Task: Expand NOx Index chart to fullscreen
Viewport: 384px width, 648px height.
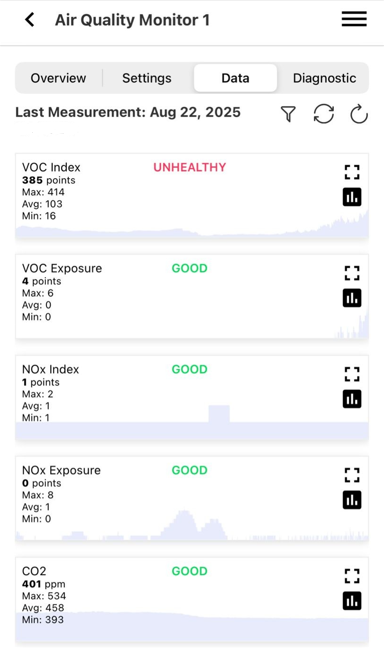Action: click(x=352, y=374)
